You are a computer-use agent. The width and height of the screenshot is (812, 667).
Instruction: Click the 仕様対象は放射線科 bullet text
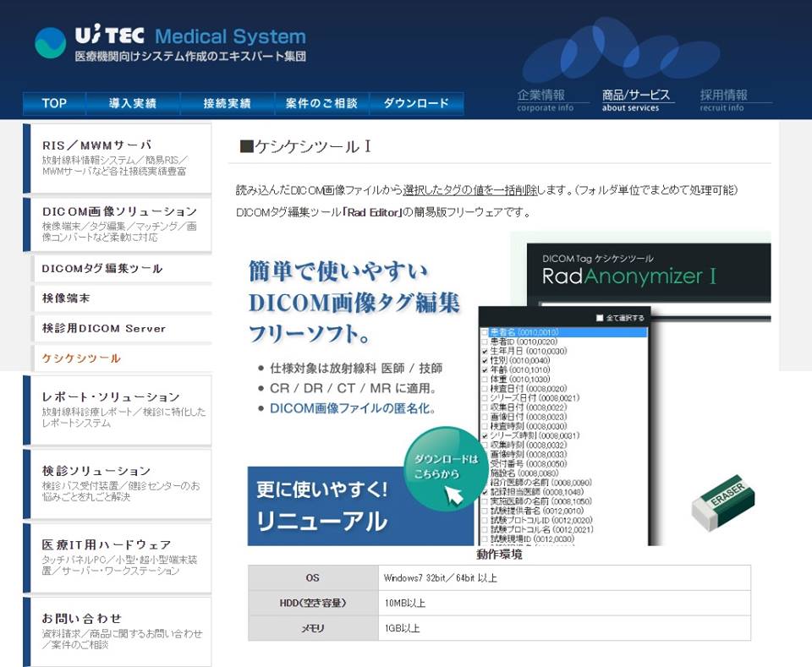pyautogui.click(x=356, y=368)
